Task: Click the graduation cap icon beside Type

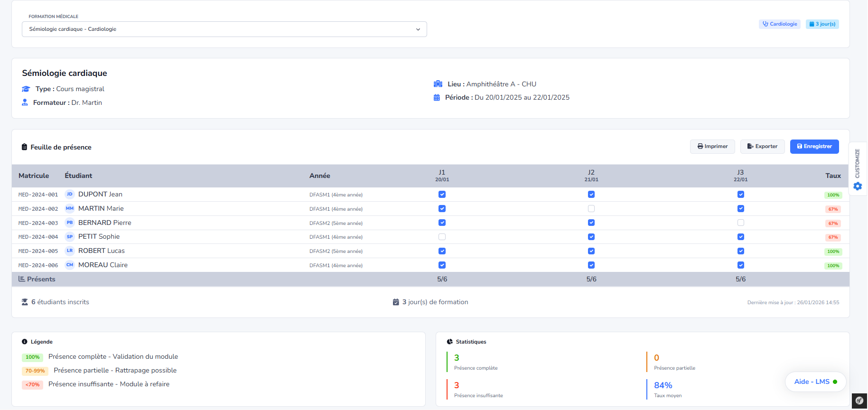Action: (26, 89)
